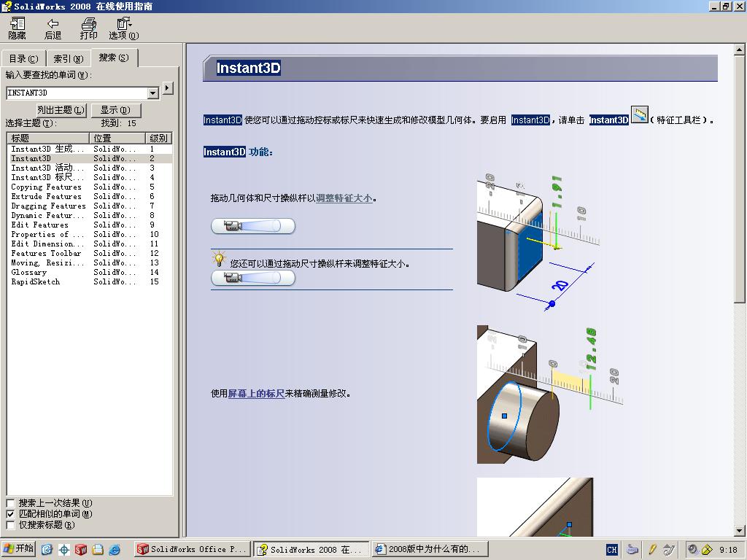
Task: Click the notepad quick launch icon
Action: (97, 550)
